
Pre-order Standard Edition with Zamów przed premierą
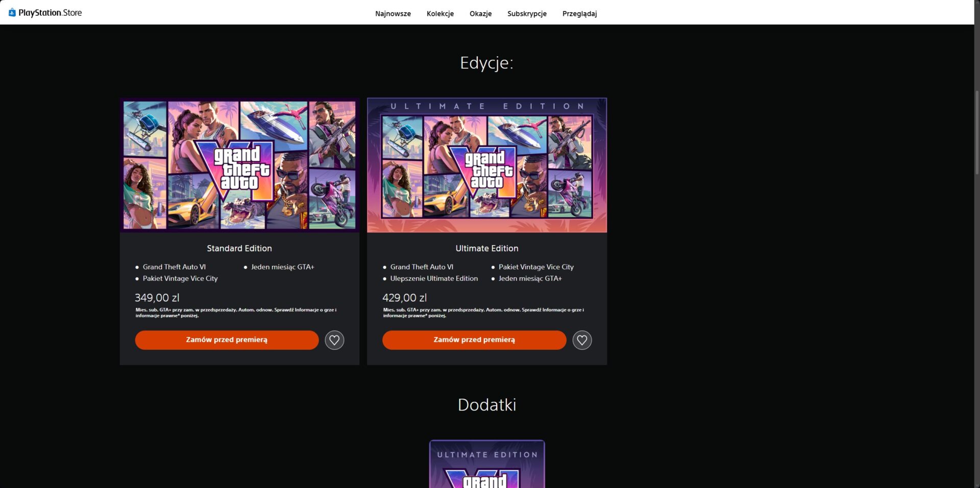click(x=227, y=340)
